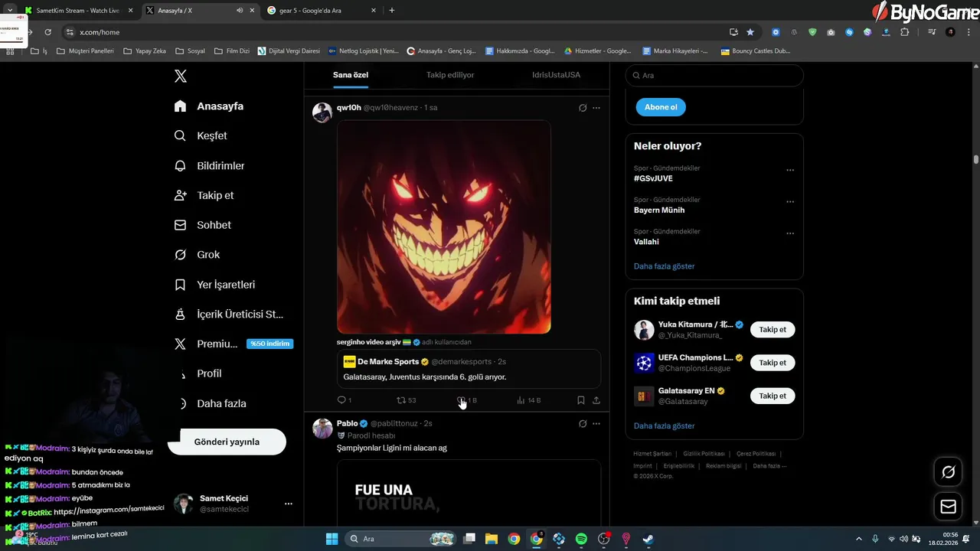Open Windows Start menu
This screenshot has height=551, width=980.
[332, 539]
